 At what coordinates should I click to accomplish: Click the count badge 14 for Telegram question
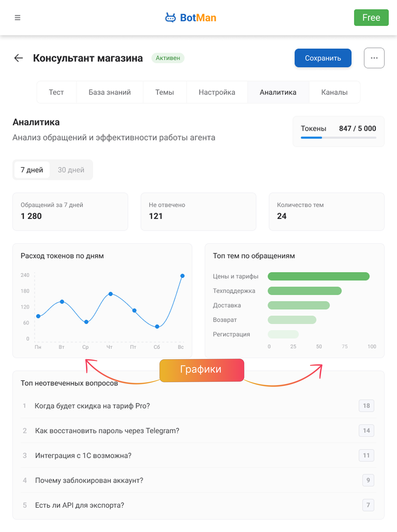pyautogui.click(x=366, y=430)
